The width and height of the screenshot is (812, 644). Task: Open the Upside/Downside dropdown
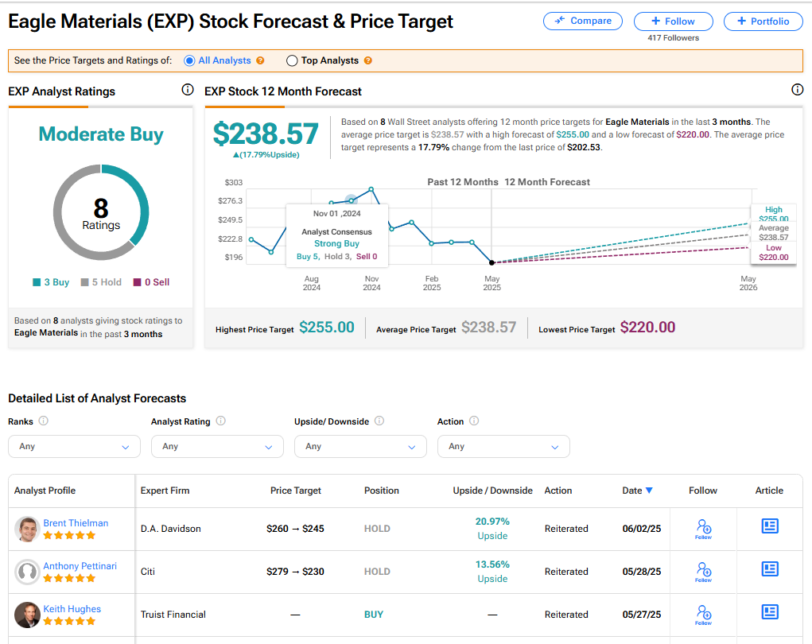(360, 446)
